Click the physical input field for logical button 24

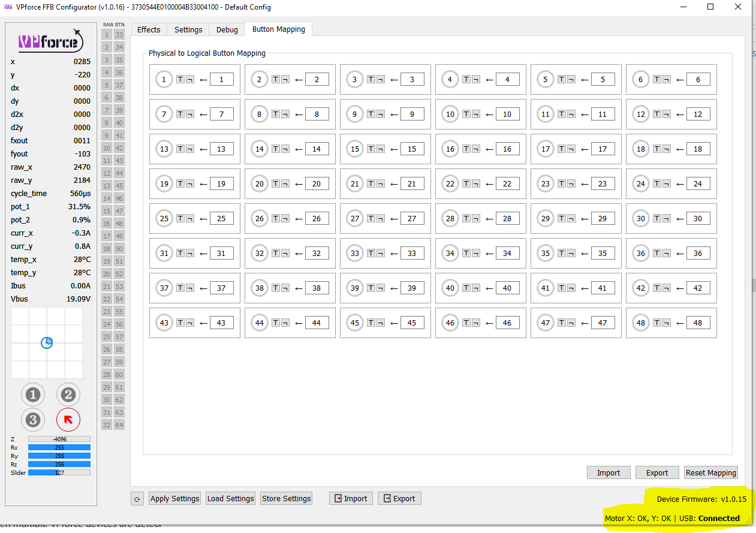point(698,183)
